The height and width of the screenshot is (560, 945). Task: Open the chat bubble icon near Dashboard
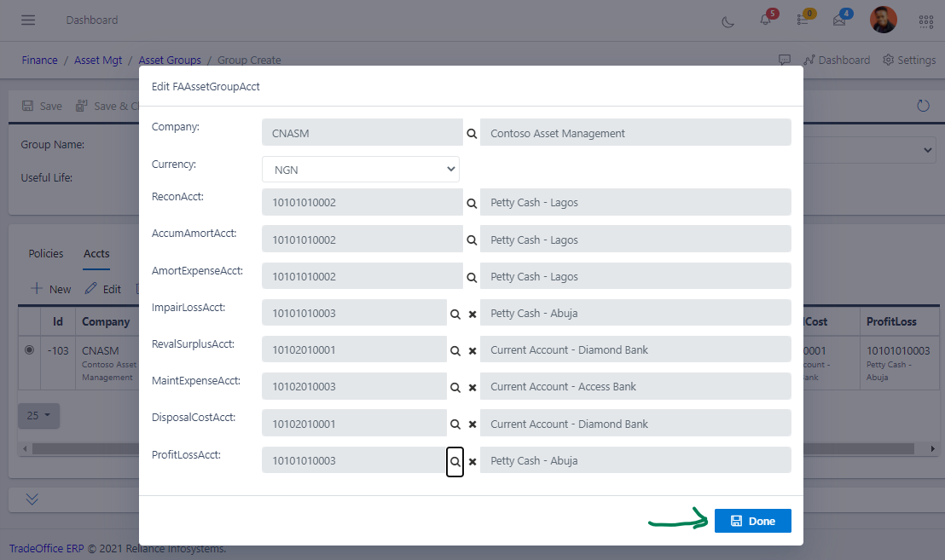click(784, 60)
